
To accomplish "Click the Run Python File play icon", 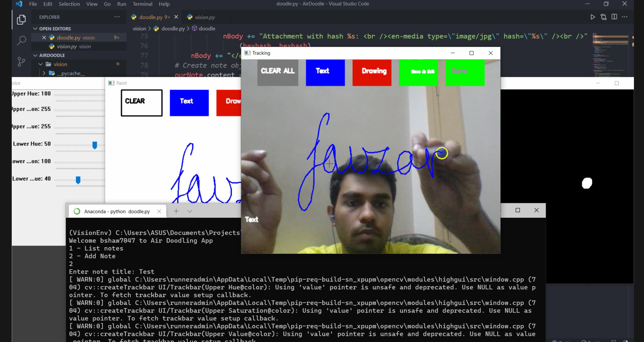I will pos(593,17).
